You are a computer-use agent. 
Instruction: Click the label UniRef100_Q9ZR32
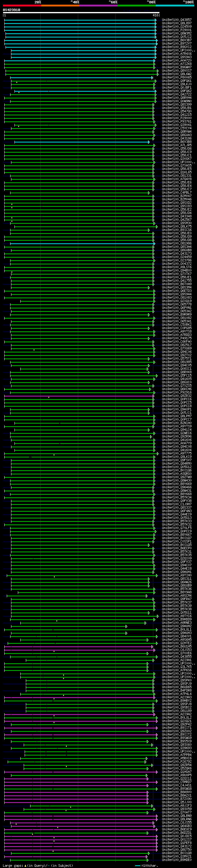[176, 396]
